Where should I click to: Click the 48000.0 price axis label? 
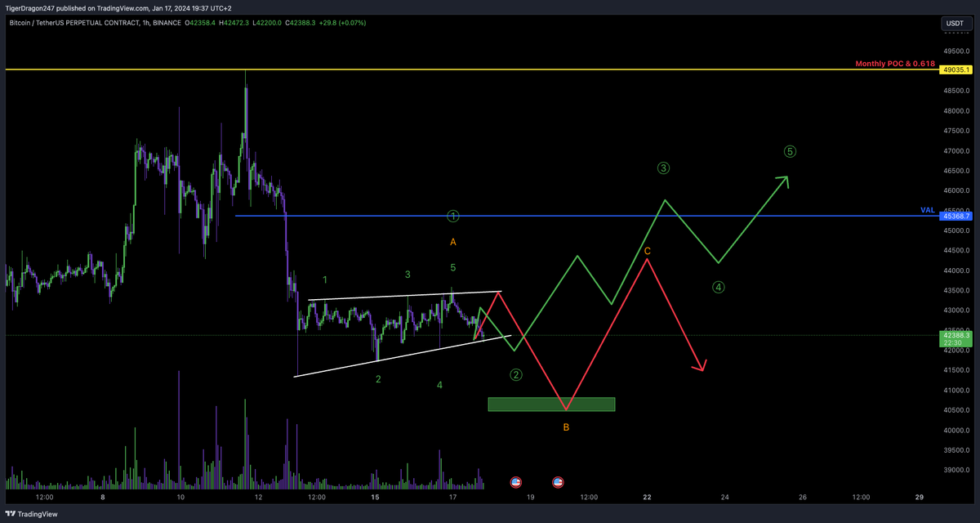coord(955,111)
